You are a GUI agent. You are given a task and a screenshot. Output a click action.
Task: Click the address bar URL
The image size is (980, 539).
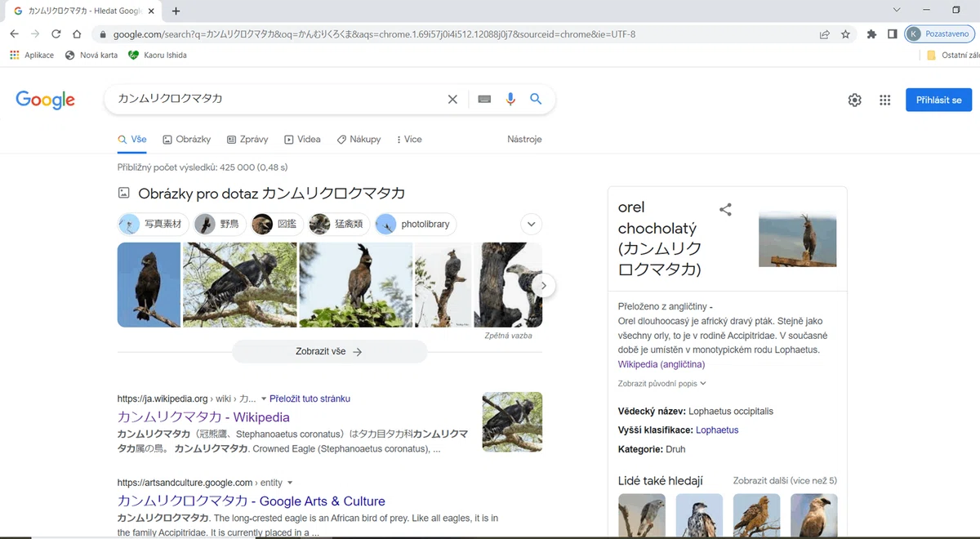(x=374, y=34)
